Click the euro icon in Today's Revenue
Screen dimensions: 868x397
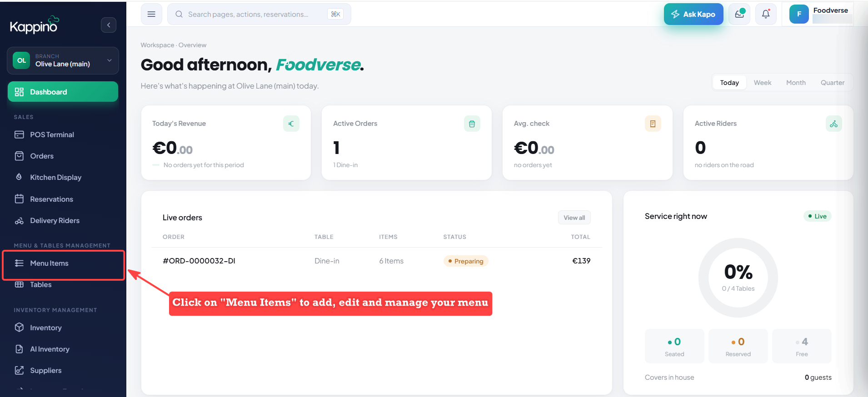point(291,124)
